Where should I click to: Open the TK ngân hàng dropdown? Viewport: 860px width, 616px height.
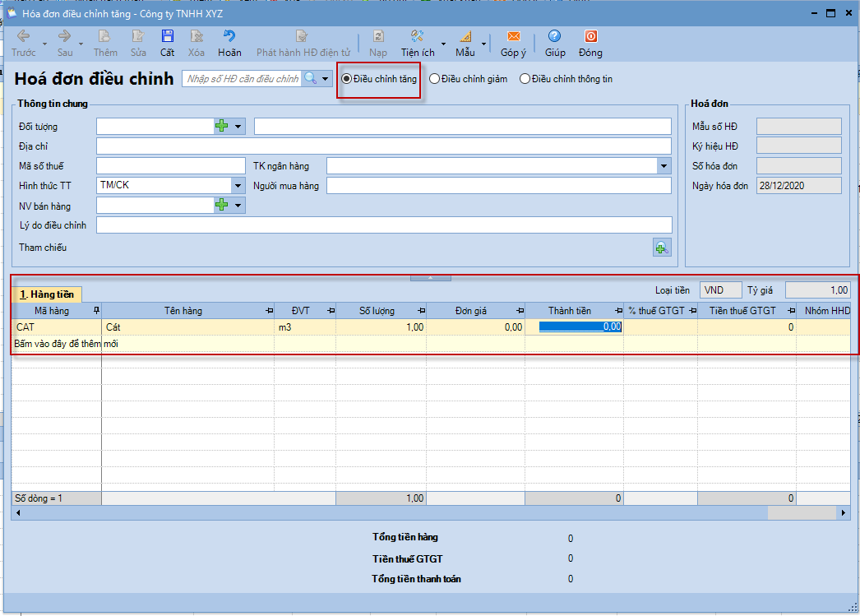coord(663,165)
